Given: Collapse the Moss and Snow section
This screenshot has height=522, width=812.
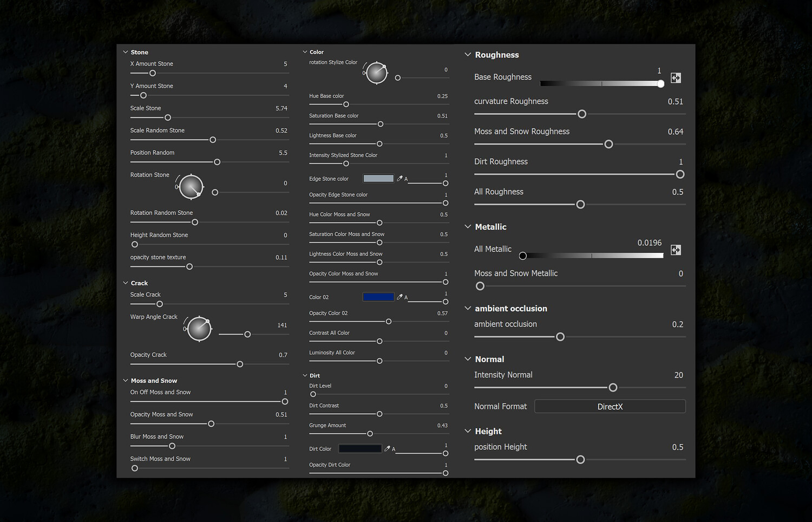Looking at the screenshot, I should coord(126,381).
